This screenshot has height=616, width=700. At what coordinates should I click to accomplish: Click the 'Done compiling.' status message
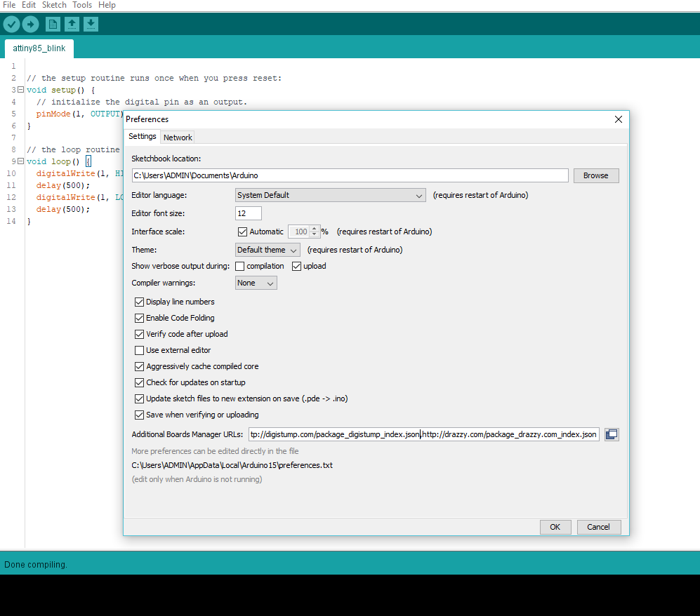[x=36, y=565]
